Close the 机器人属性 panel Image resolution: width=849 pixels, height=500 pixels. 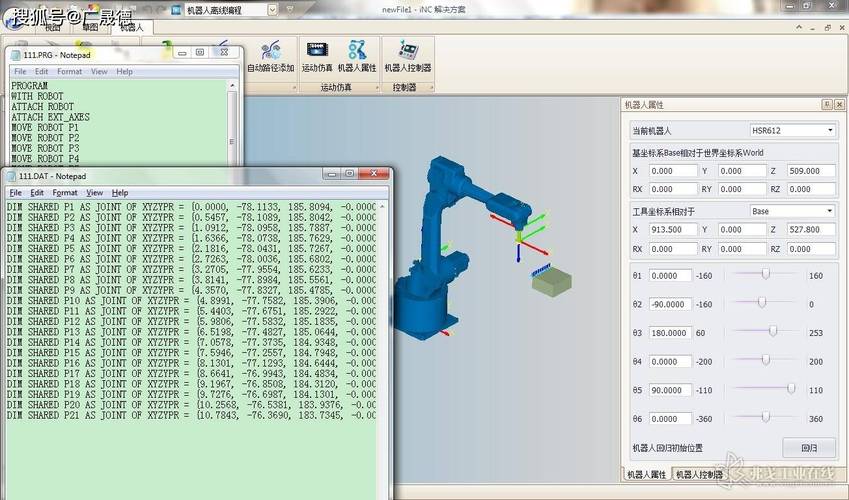point(839,105)
